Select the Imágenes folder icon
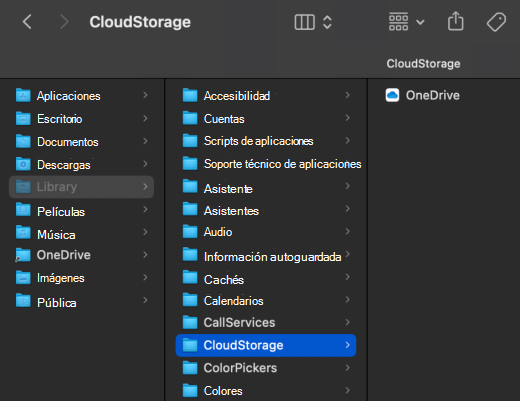Image resolution: width=520 pixels, height=401 pixels. 23,278
